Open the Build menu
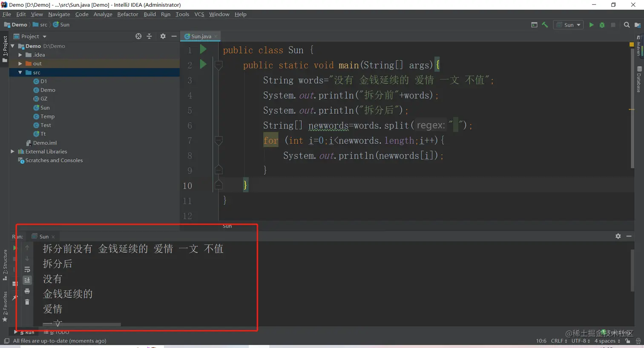 (x=149, y=14)
